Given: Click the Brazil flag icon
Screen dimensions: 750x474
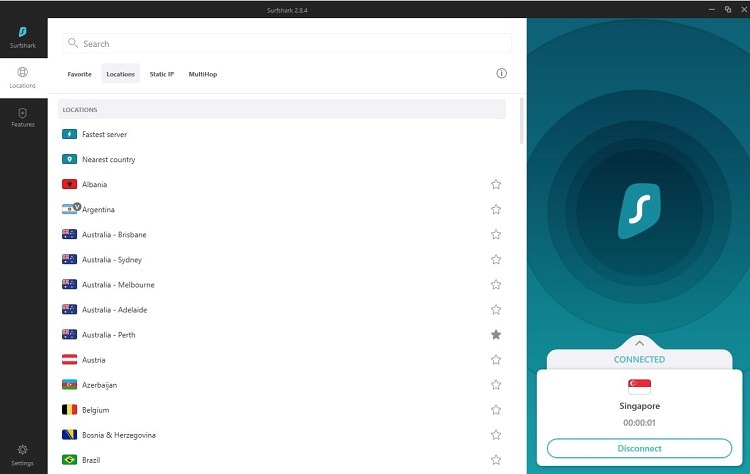Looking at the screenshot, I should [69, 460].
